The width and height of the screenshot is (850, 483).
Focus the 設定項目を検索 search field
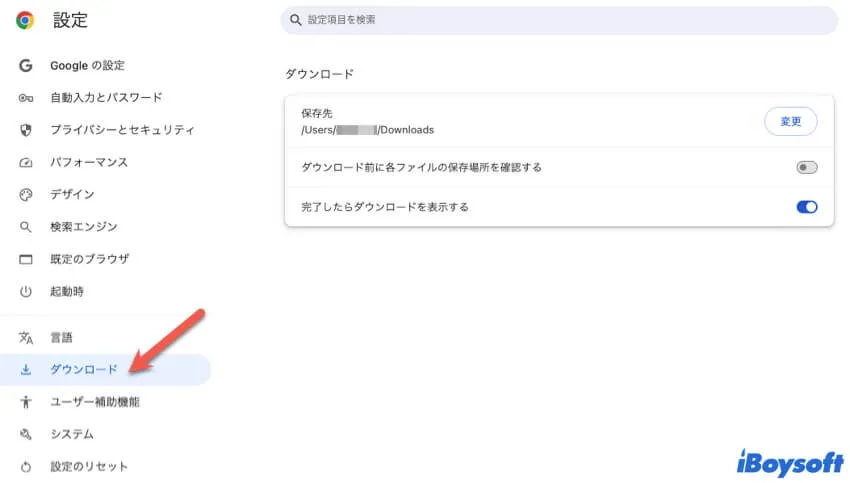(x=559, y=20)
